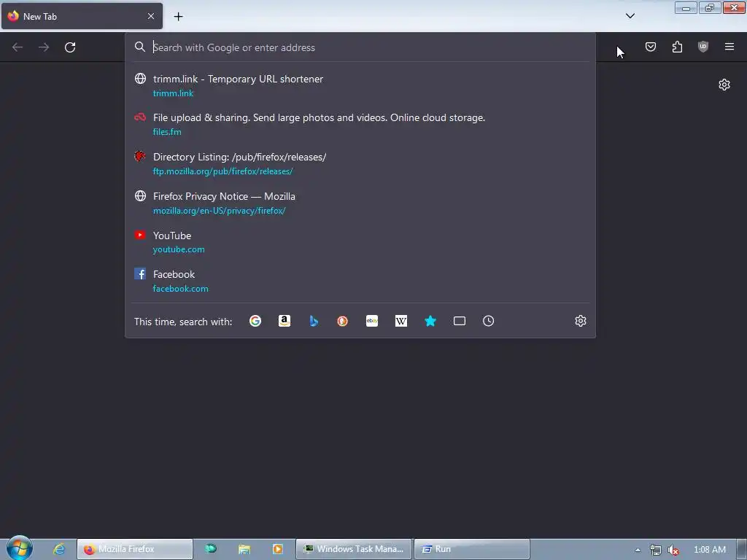Search this time with DuckDuckGo icon
The image size is (747, 560).
[343, 321]
